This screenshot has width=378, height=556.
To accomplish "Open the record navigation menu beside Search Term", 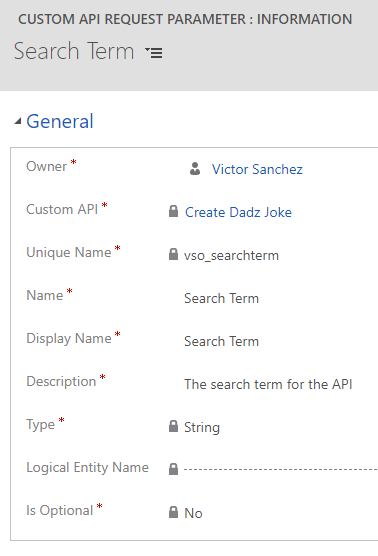I will [154, 52].
